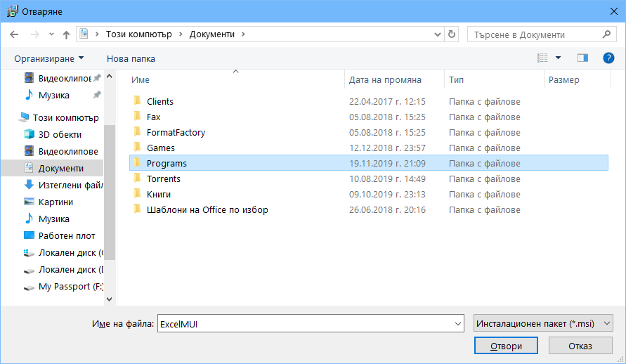Open view options dropdown arrow
The height and width of the screenshot is (364, 626).
coord(558,58)
